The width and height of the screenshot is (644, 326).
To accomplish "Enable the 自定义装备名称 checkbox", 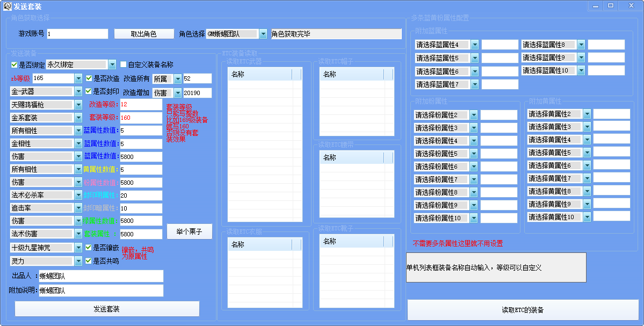I will [124, 64].
